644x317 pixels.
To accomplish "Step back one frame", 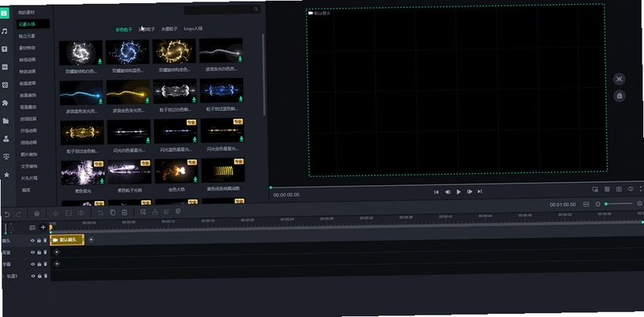I will [448, 191].
